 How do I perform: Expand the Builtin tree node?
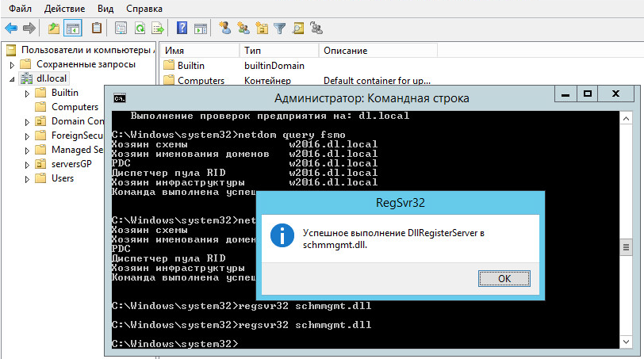[x=27, y=94]
